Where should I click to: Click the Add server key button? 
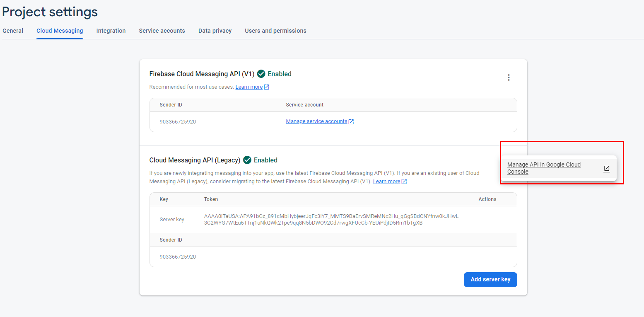490,279
